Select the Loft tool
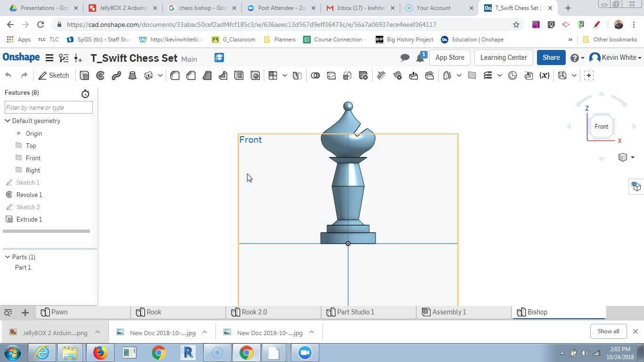Viewport: 644px width, 362px height. point(132,75)
